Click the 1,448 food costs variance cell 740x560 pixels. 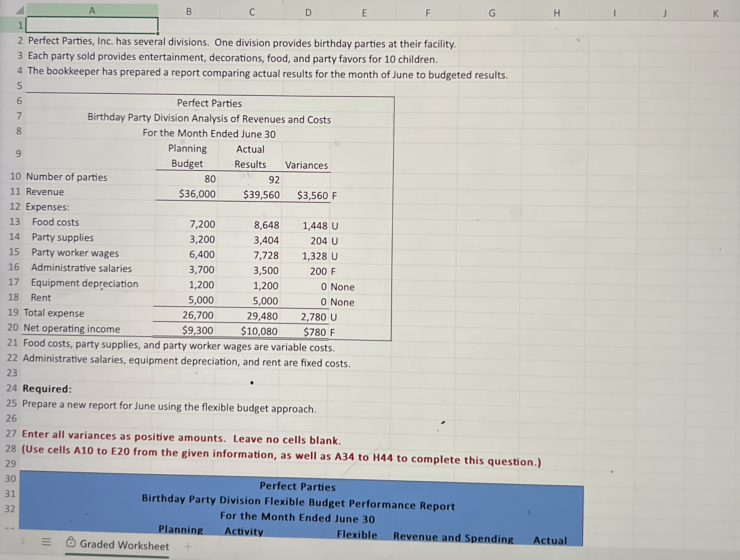click(x=314, y=226)
